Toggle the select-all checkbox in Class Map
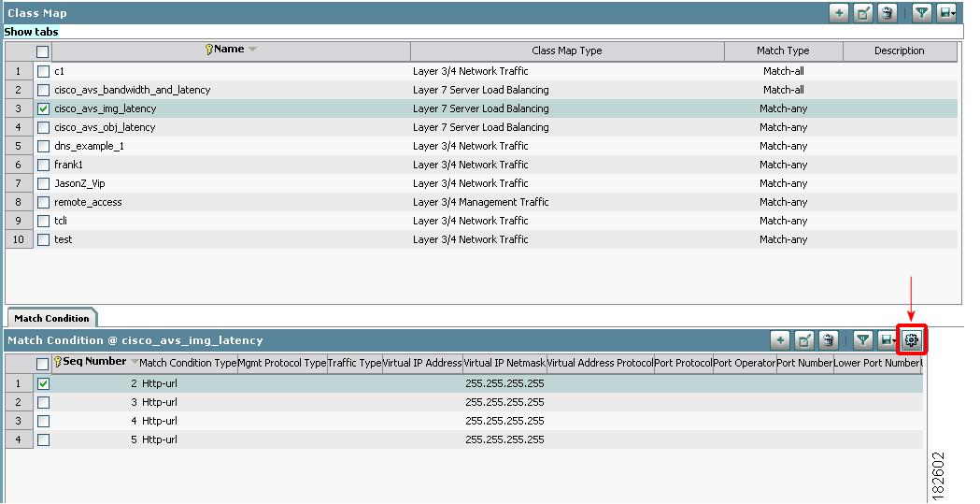 tap(42, 51)
